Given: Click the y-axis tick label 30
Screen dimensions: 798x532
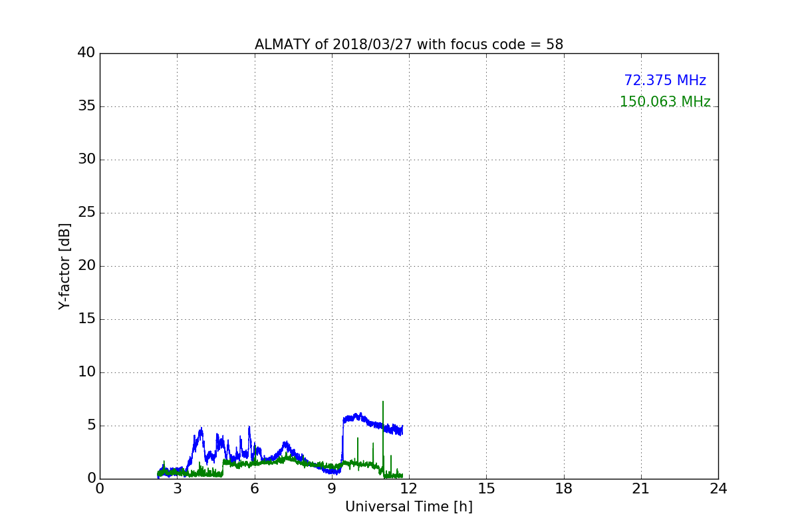Looking at the screenshot, I should pos(86,160).
